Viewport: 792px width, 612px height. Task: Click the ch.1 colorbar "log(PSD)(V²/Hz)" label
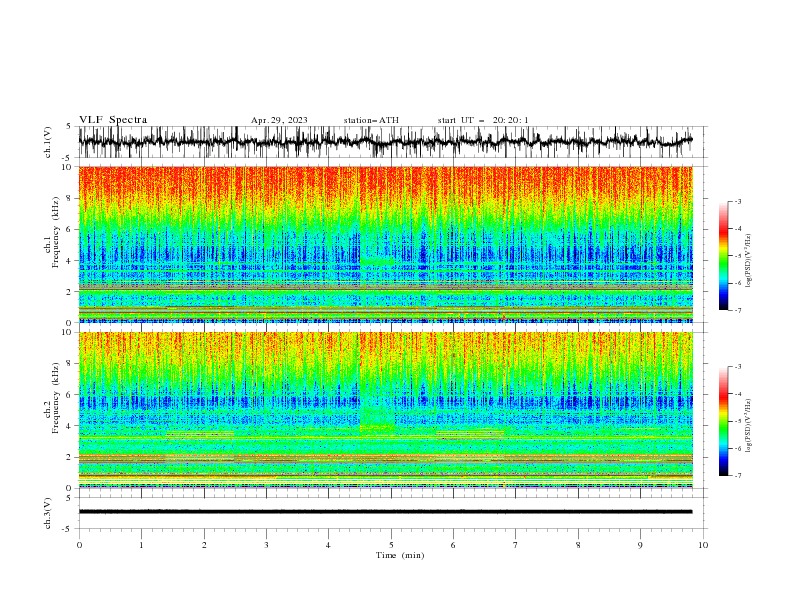click(x=749, y=261)
